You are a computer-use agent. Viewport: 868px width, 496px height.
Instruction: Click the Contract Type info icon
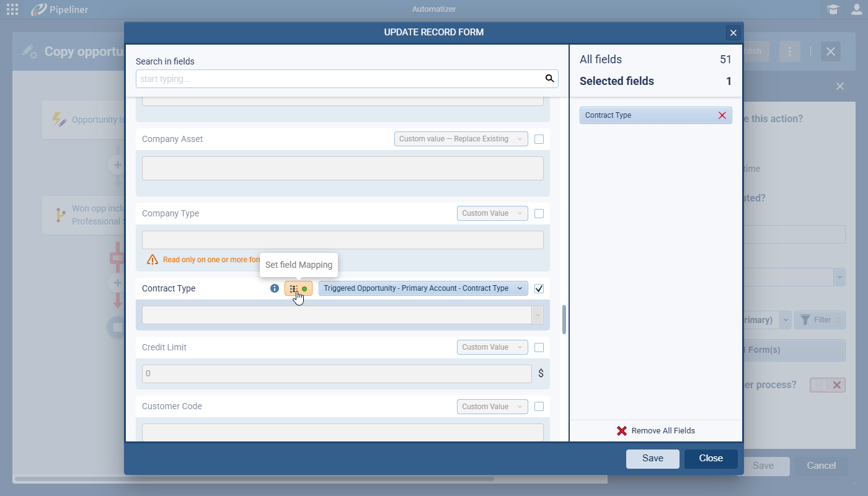pyautogui.click(x=275, y=288)
